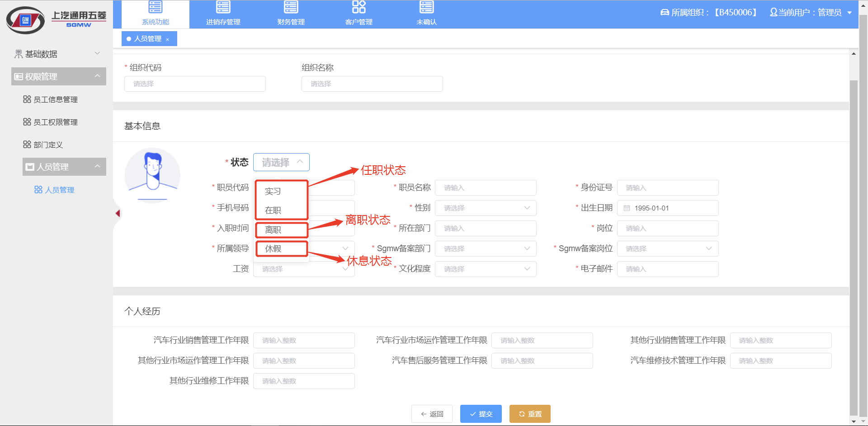Open the 客户管理 module icon

[x=359, y=7]
